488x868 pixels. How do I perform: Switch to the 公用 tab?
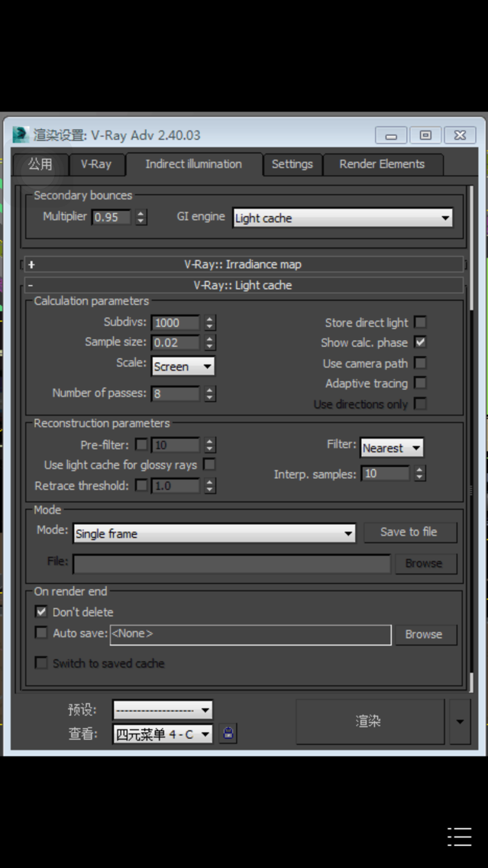click(x=40, y=164)
